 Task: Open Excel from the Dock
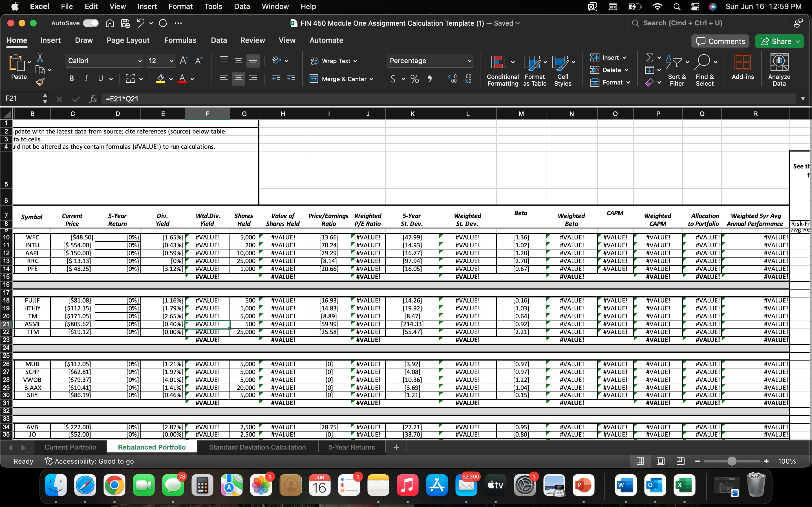coord(684,485)
